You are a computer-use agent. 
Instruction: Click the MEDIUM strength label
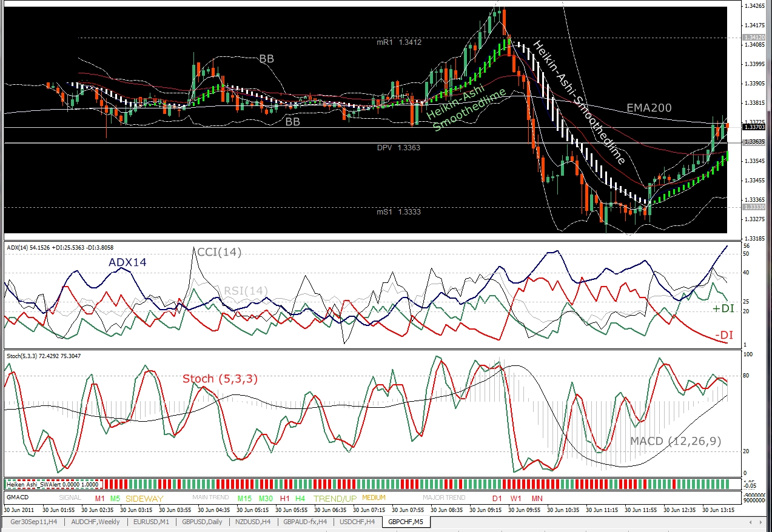pos(374,498)
